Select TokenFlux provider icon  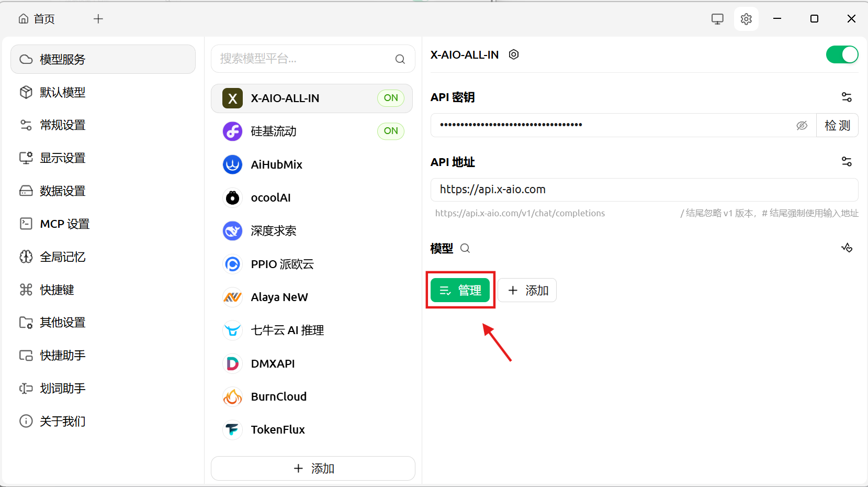(232, 429)
